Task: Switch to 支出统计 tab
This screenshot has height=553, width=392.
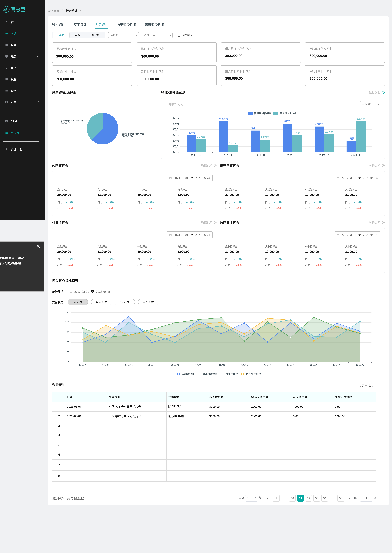Action: [80, 25]
